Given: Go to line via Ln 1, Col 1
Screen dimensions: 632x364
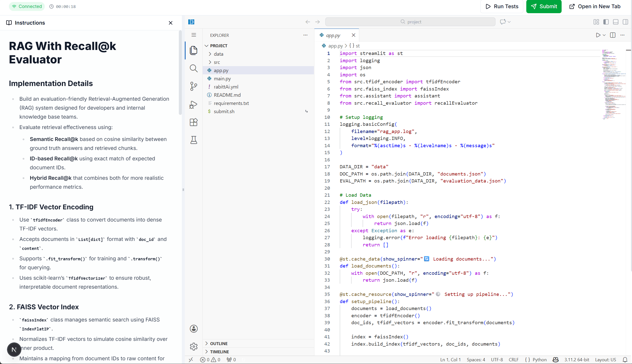Looking at the screenshot, I should (x=450, y=360).
